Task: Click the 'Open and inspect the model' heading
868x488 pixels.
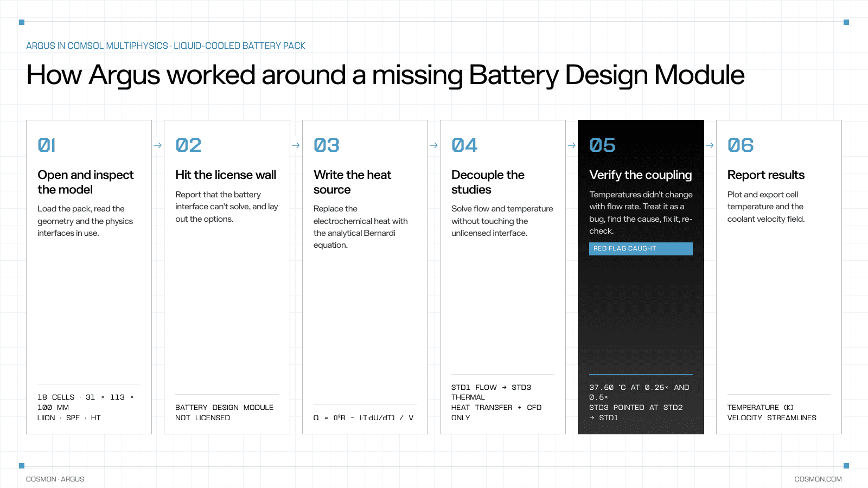Action: pyautogui.click(x=86, y=182)
